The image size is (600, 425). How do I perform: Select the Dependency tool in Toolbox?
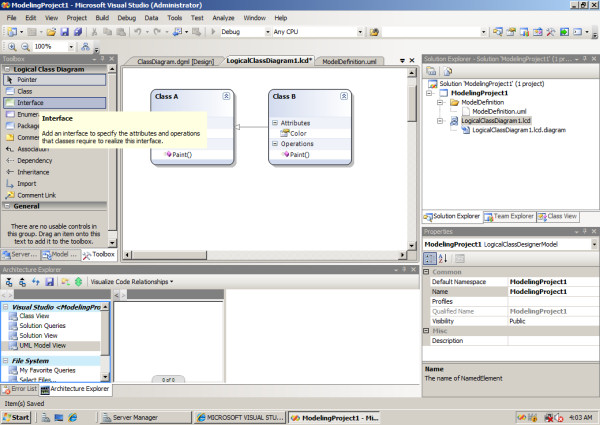(55, 160)
